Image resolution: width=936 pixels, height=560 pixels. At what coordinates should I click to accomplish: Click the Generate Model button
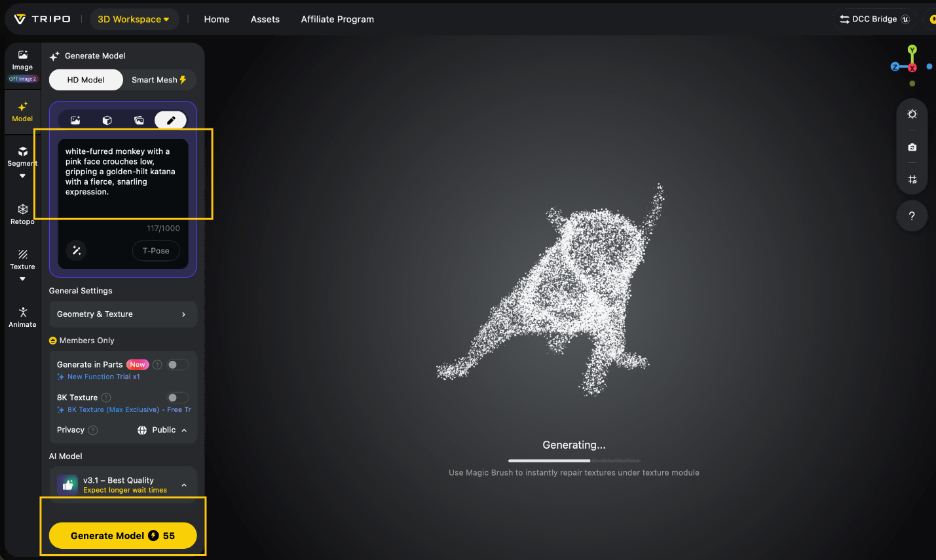pyautogui.click(x=123, y=535)
